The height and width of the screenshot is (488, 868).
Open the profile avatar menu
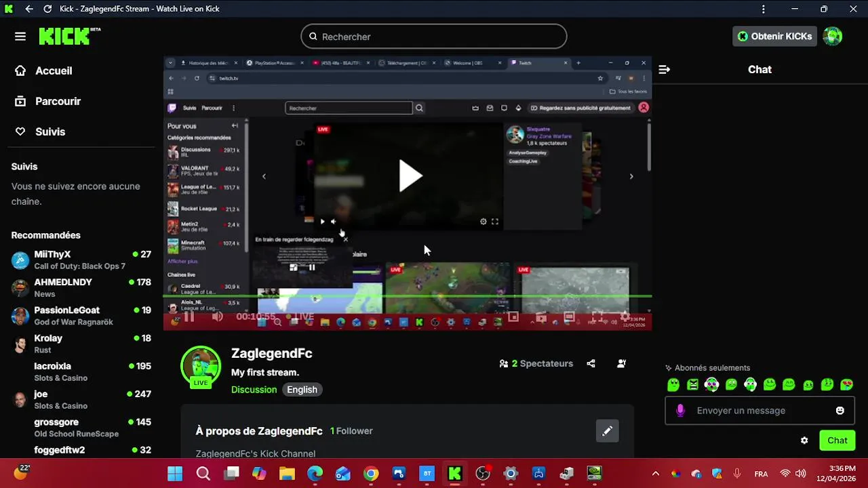pos(833,37)
